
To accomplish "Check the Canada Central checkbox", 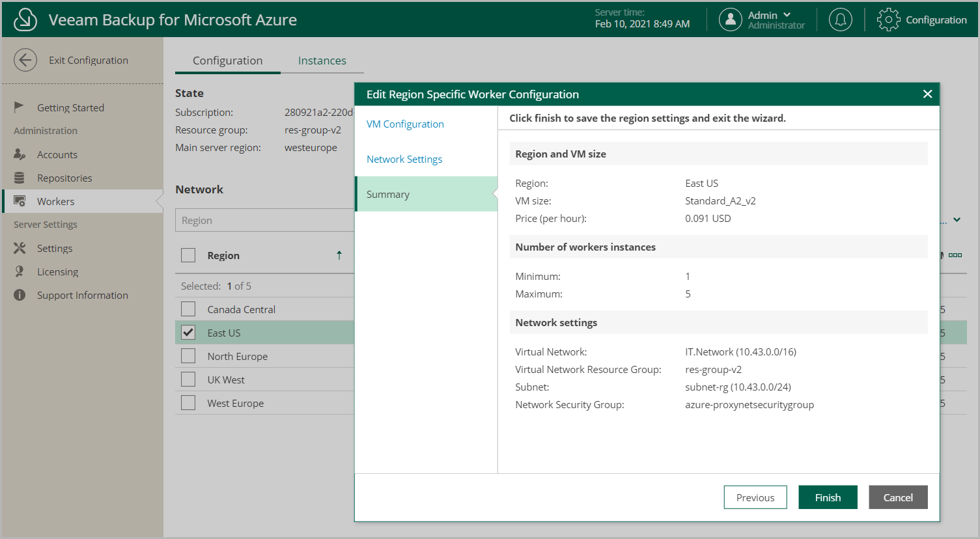I will pos(188,309).
